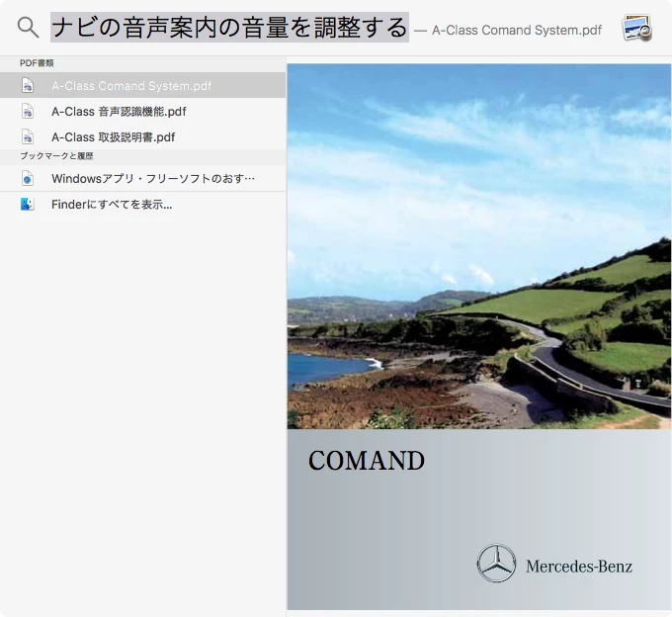Click the Preview app icon in search bar
This screenshot has width=672, height=617.
pos(636,28)
